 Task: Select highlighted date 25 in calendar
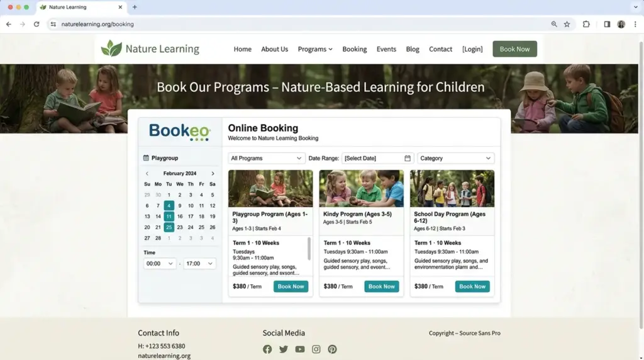(x=169, y=227)
